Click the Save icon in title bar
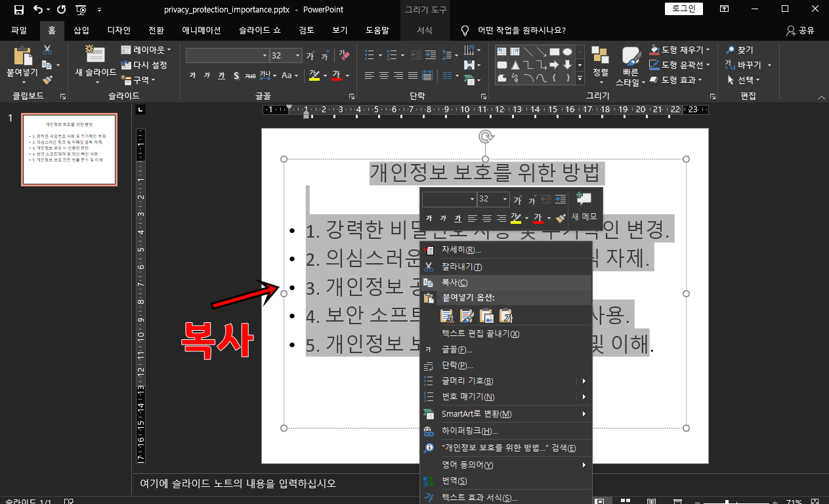Screen dimensions: 829x504 point(18,10)
